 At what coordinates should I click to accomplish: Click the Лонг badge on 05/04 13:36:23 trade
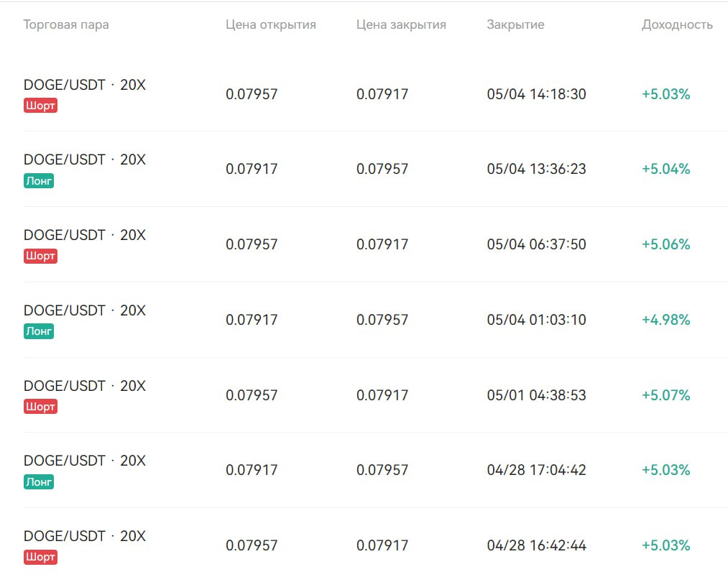(x=39, y=180)
